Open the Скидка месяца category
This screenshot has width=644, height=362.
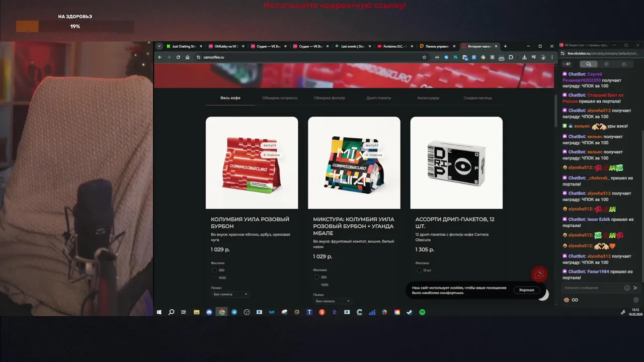[477, 98]
